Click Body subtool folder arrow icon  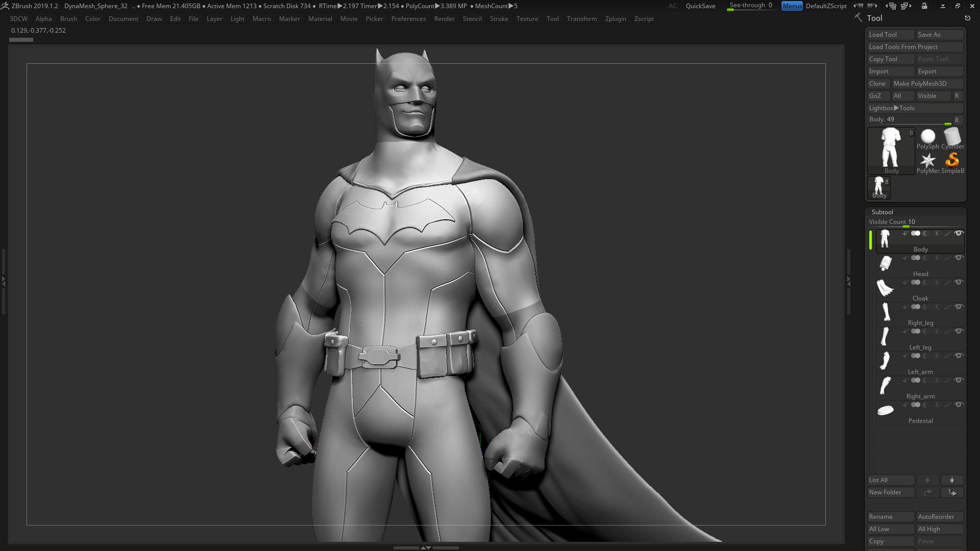point(905,233)
